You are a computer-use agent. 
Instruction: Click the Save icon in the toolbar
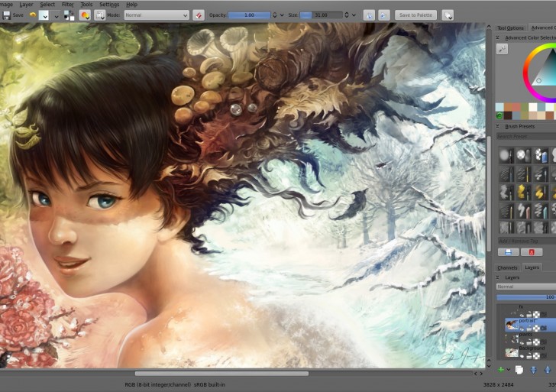(x=7, y=15)
